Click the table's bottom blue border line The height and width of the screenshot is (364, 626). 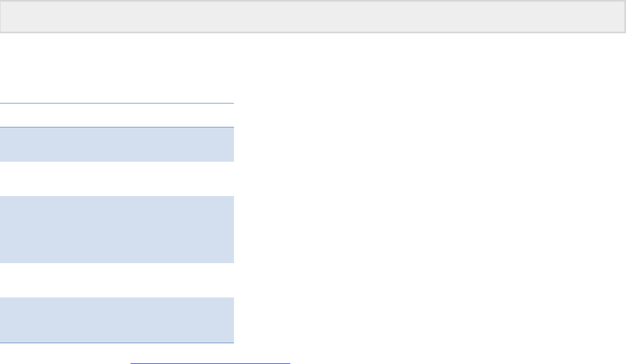(117, 343)
